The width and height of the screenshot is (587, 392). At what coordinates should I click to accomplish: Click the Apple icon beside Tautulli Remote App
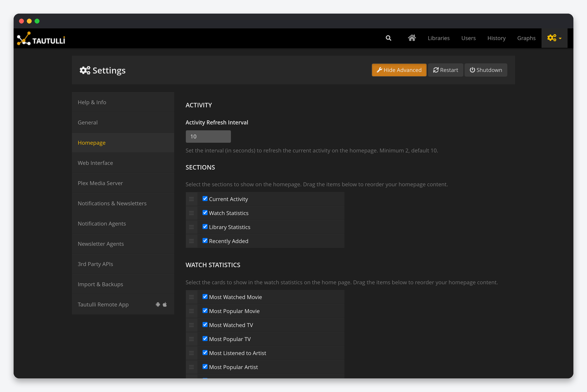point(165,304)
